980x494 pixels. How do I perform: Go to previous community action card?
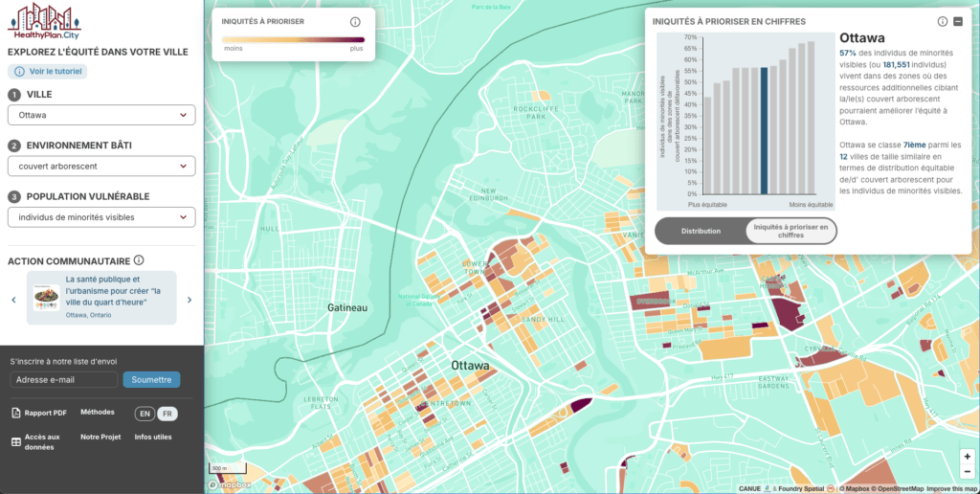coord(13,300)
